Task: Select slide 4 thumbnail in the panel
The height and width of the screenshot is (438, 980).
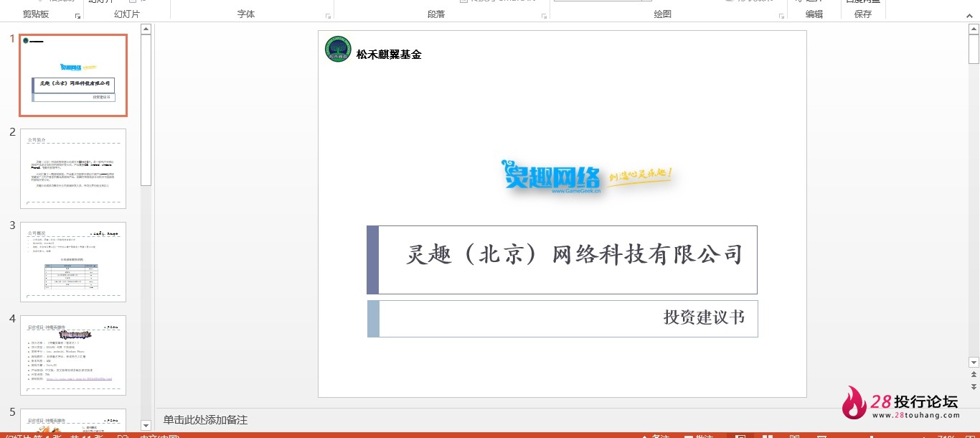Action: (73, 355)
